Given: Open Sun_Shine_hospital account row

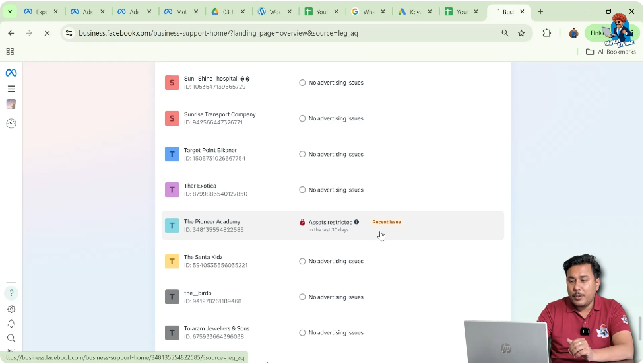Looking at the screenshot, I should click(333, 83).
